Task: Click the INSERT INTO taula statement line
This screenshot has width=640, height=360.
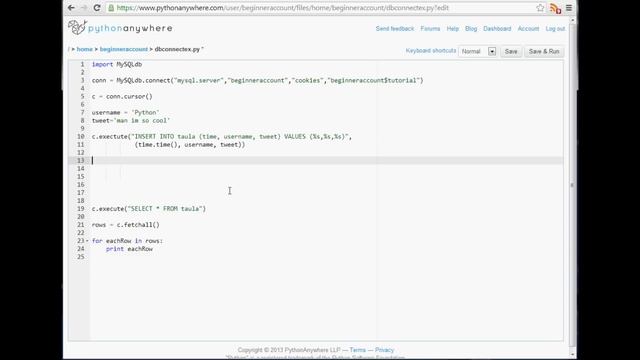Action: pos(222,137)
